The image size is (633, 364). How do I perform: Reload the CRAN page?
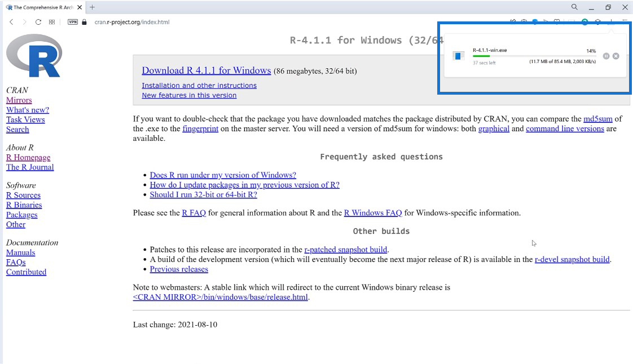tap(38, 22)
